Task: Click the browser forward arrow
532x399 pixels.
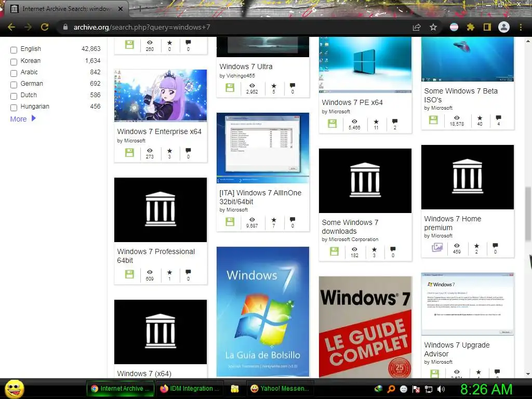Action: (28, 27)
